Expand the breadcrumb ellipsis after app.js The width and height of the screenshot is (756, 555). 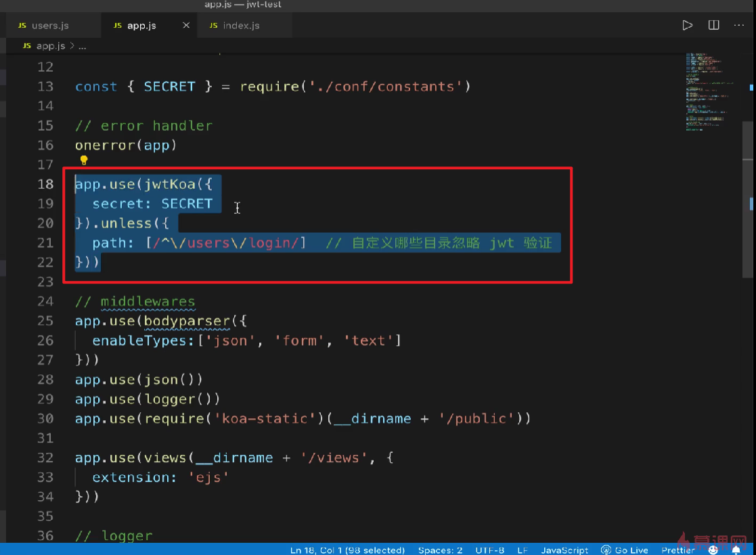83,46
